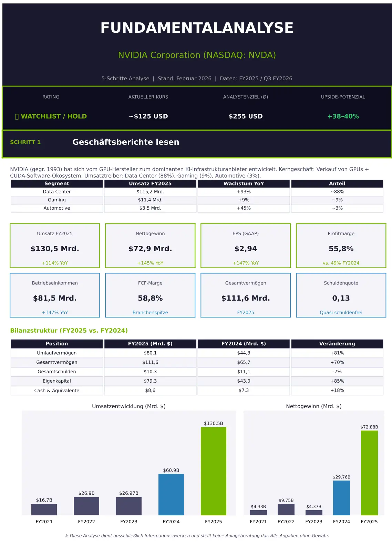Click the Nettogewinn $72,9 Mrd. card

(150, 246)
